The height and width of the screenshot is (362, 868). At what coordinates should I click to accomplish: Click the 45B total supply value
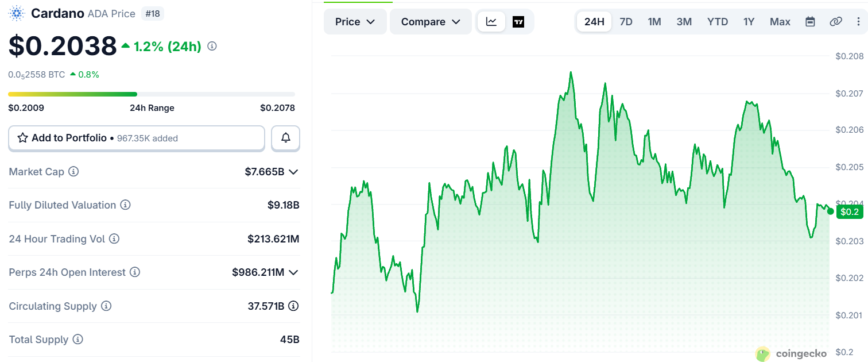[290, 339]
